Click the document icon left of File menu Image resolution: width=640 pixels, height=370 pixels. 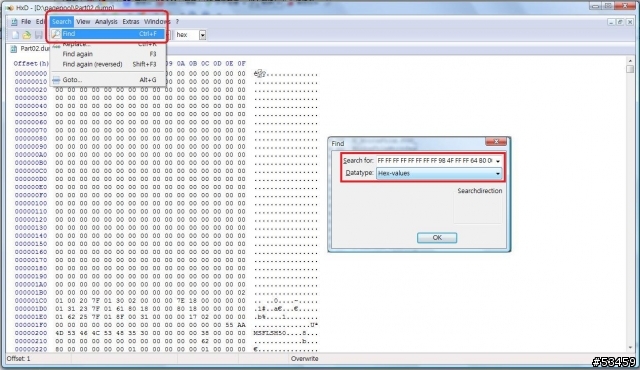tap(14, 22)
